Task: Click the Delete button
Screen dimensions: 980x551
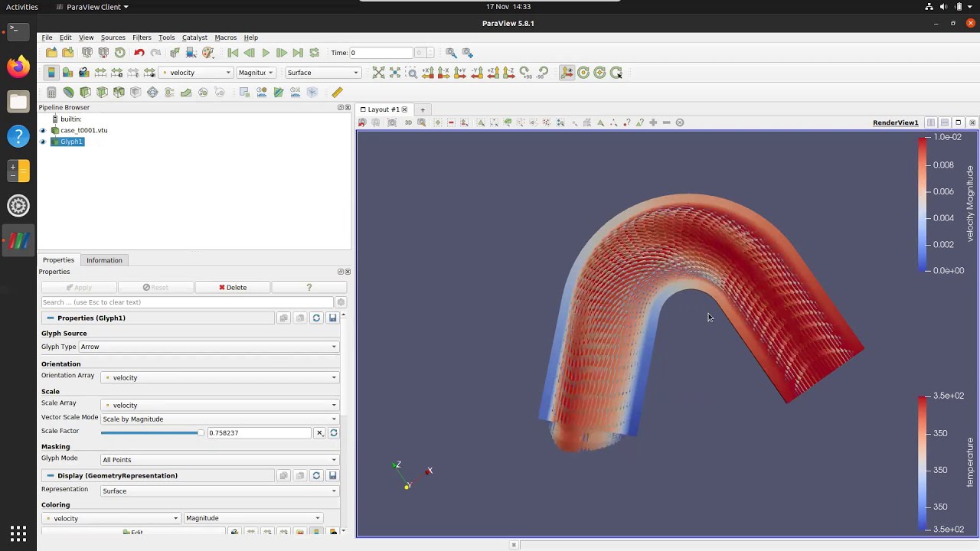Action: (232, 288)
